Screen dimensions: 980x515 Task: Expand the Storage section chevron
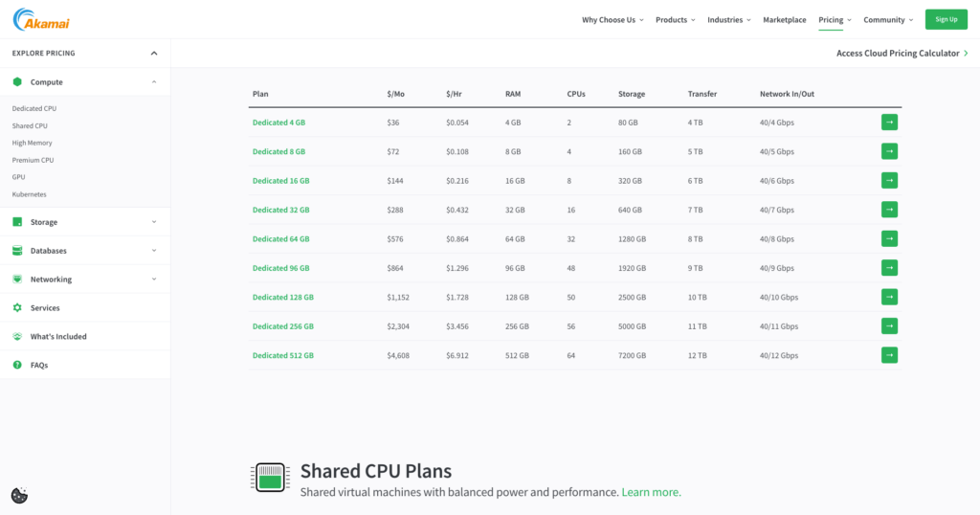pos(154,222)
